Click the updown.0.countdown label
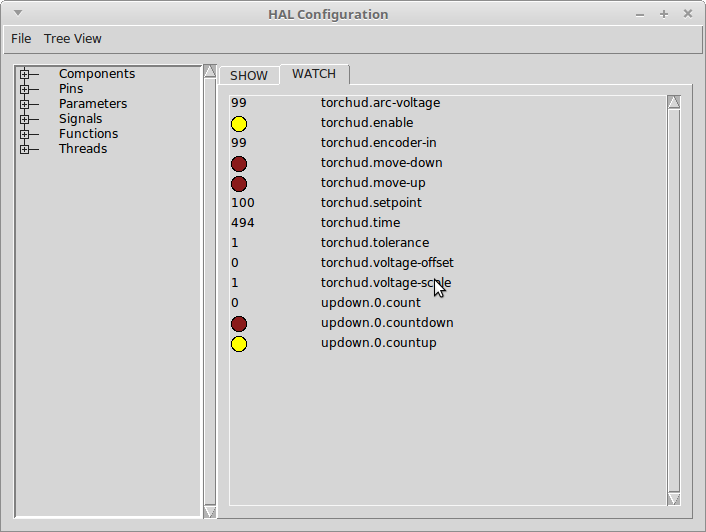Image resolution: width=706 pixels, height=532 pixels. (387, 323)
